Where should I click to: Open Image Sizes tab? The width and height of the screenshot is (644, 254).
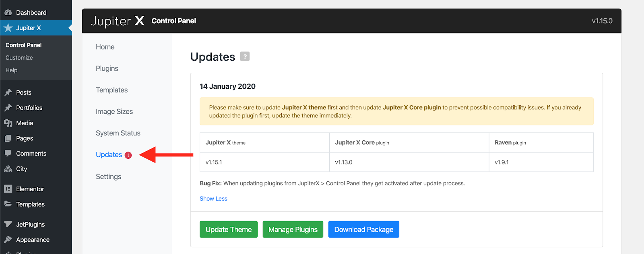click(114, 112)
